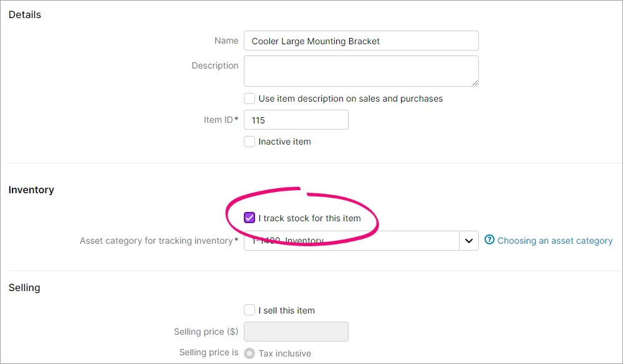
Task: Tick the Inactive item checkbox
Action: pos(249,141)
